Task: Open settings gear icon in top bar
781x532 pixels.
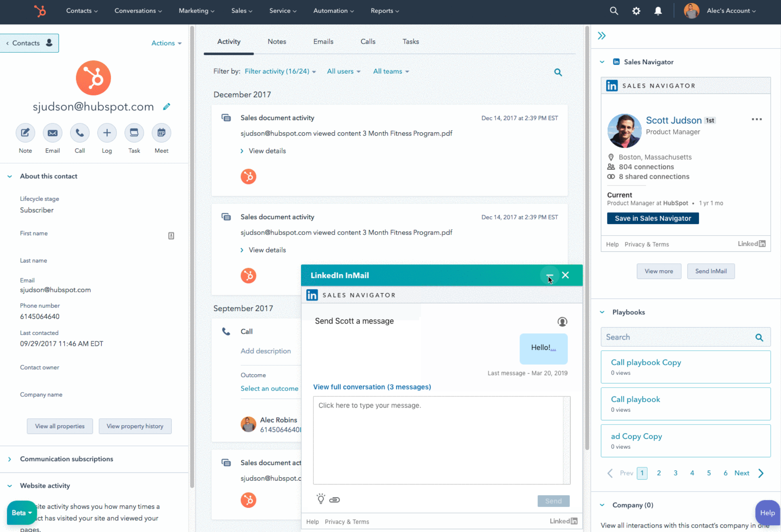Action: (636, 11)
